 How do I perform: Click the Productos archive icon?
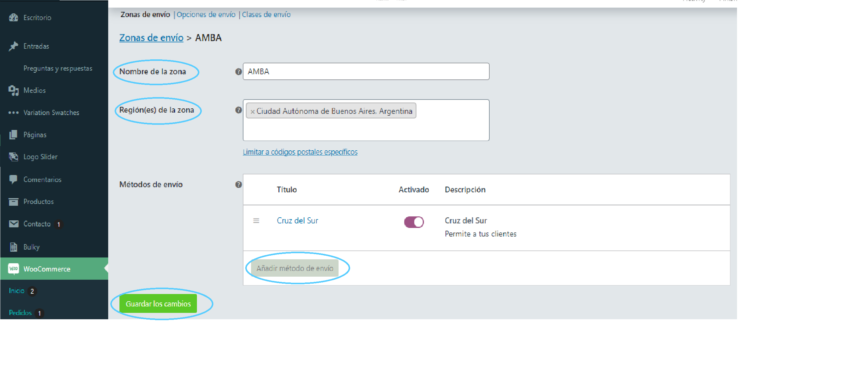[13, 202]
